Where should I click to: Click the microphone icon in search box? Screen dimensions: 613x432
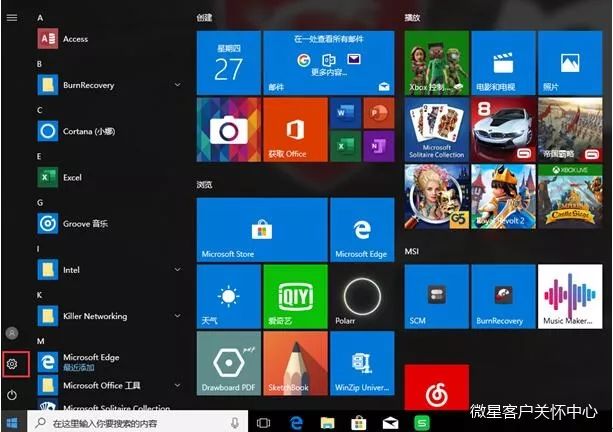235,423
